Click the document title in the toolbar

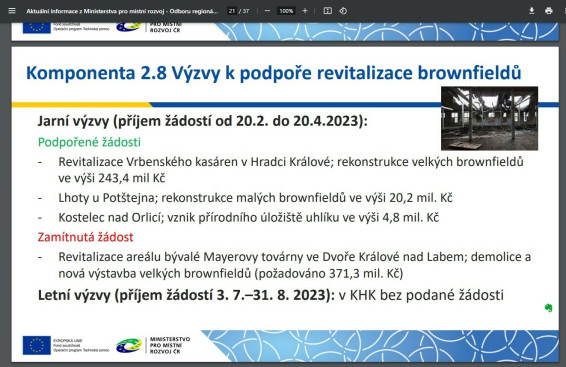(x=122, y=11)
